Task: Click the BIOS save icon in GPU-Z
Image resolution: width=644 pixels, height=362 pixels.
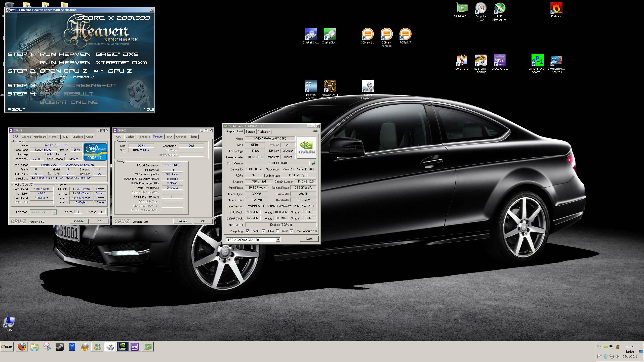Action: click(x=313, y=163)
